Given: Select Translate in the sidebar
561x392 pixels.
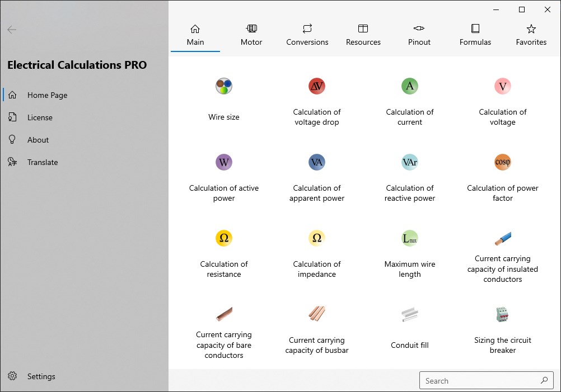Looking at the screenshot, I should click(42, 162).
